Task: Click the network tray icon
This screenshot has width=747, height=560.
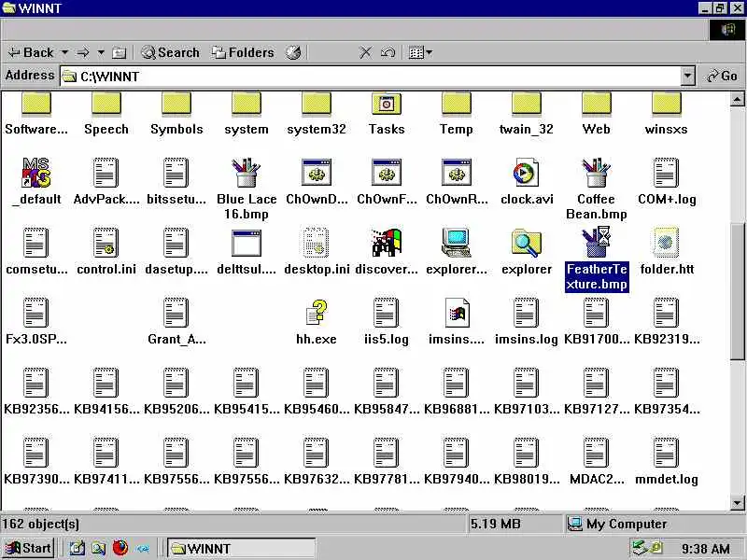Action: tap(640, 548)
